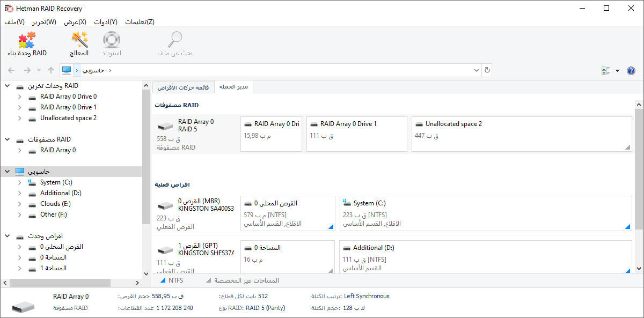Expand RAID Array 0 Drive 0 tree node

coord(19,97)
